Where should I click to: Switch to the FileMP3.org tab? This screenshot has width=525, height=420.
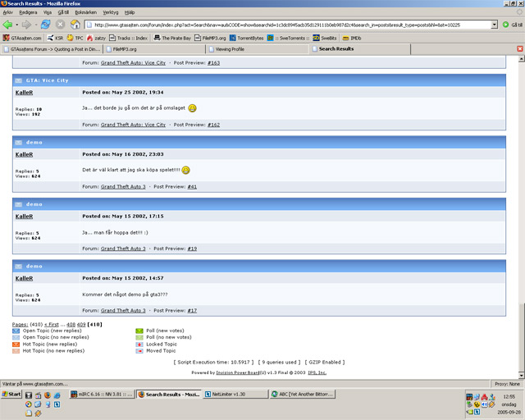[x=154, y=49]
